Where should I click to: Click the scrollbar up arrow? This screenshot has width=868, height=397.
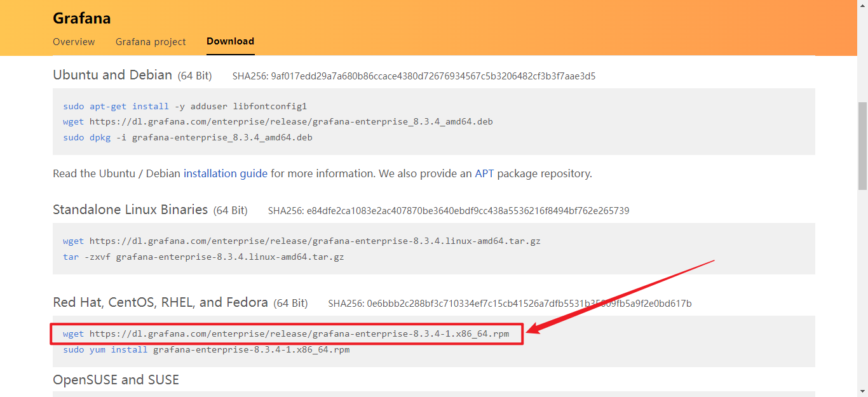coord(862,5)
